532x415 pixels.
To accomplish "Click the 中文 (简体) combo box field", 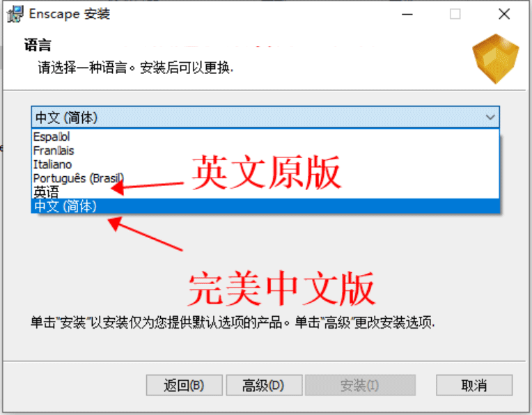I will click(265, 118).
